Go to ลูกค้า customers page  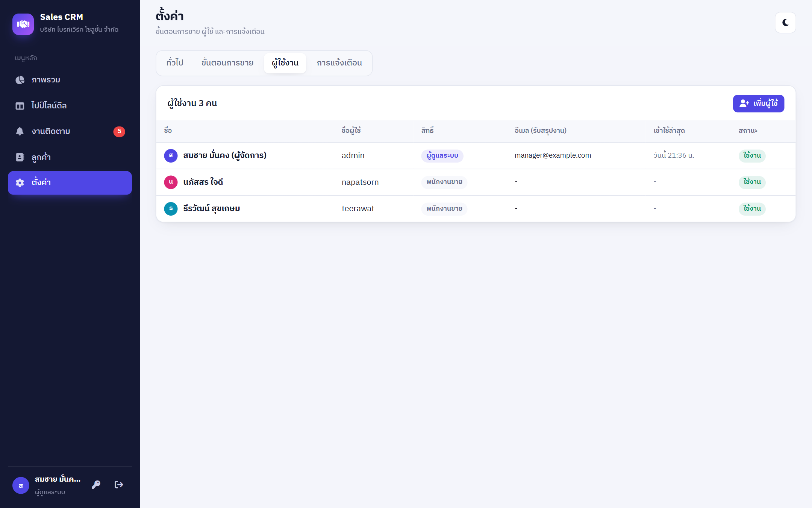click(70, 157)
